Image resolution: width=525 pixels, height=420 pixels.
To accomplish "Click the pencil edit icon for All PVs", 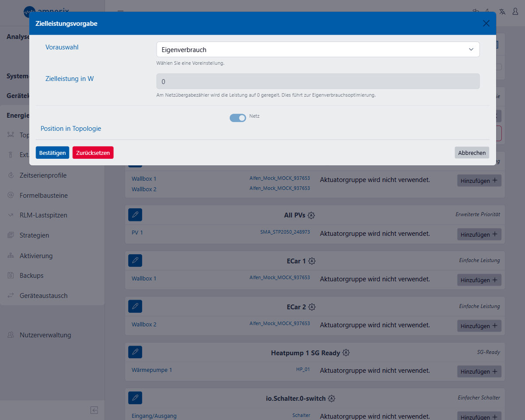I will (x=135, y=215).
